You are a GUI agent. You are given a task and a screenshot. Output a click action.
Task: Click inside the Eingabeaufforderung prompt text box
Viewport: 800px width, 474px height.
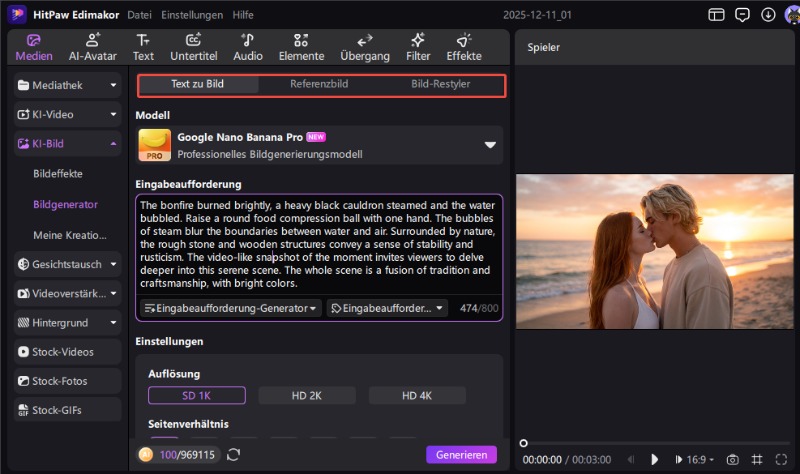(319, 244)
